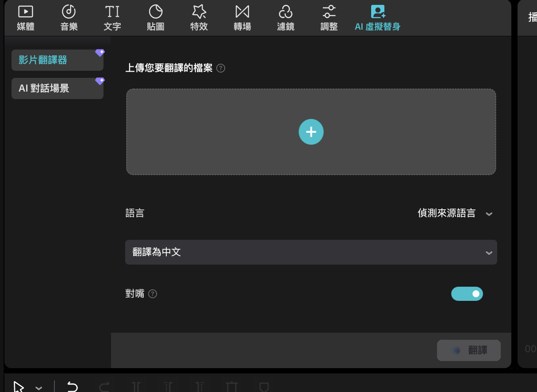Click the plus button to upload file
537x392 pixels.
coord(311,132)
